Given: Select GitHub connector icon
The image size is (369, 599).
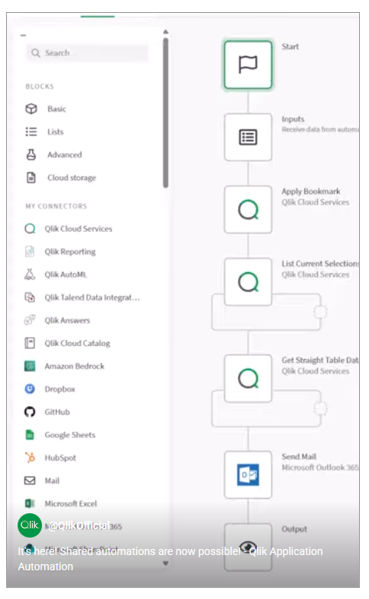Looking at the screenshot, I should [30, 412].
